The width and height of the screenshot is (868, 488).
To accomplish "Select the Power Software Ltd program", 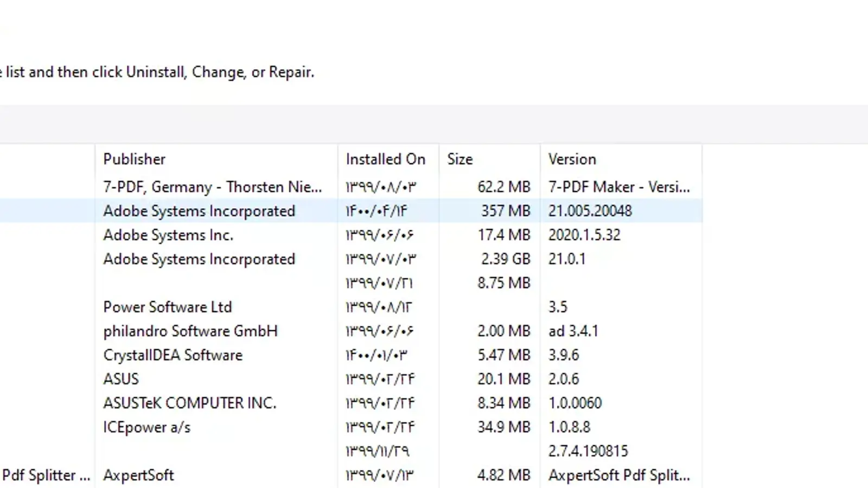I will click(x=167, y=307).
